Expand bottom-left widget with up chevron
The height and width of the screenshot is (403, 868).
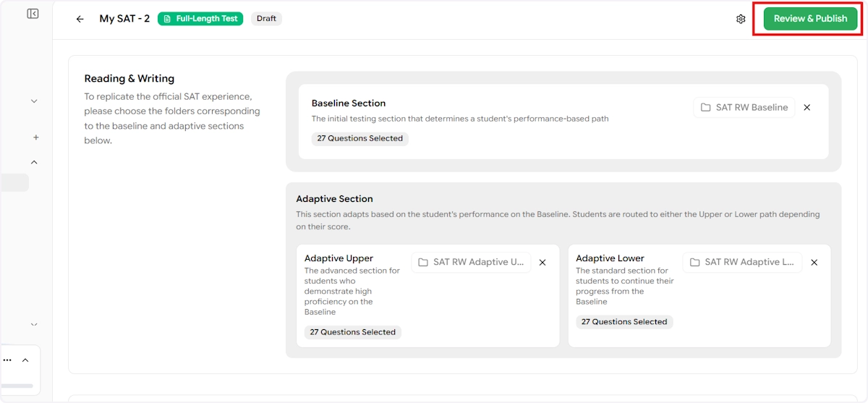(x=25, y=360)
